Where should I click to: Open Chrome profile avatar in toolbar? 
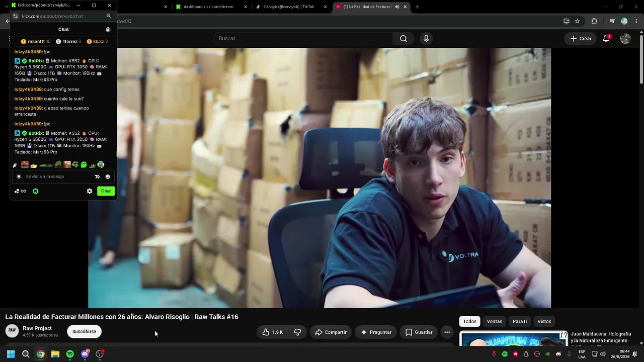pyautogui.click(x=624, y=21)
